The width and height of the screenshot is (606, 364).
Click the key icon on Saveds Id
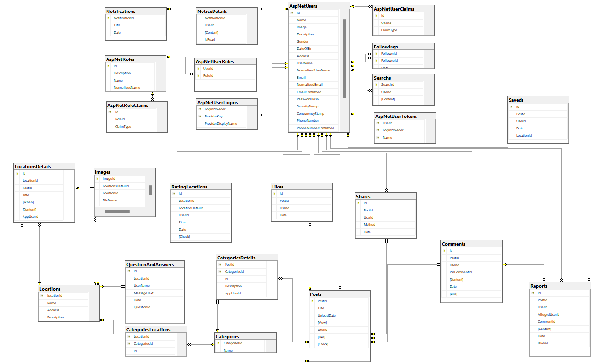[511, 106]
